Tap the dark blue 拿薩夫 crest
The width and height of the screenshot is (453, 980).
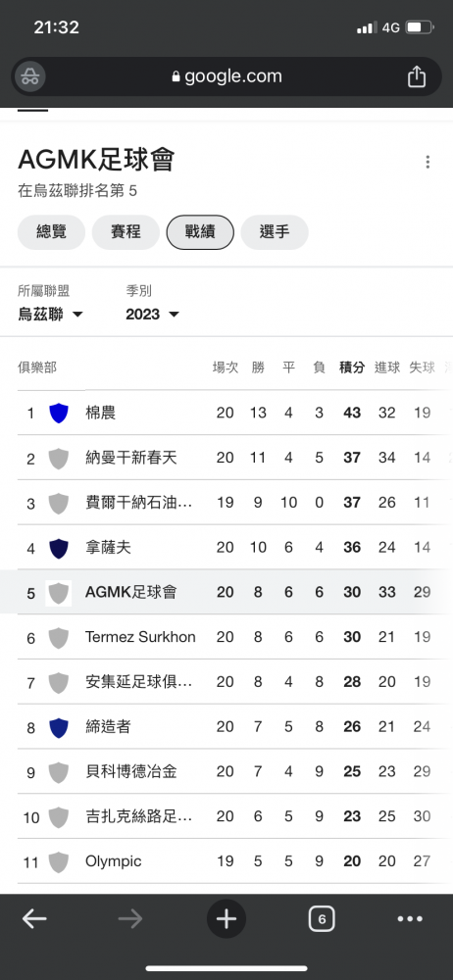click(58, 548)
